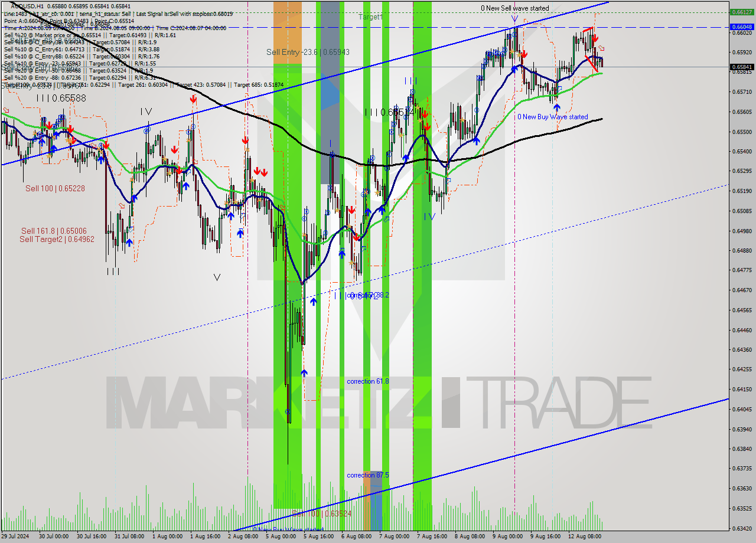Click price axis value 0.65500

click(x=741, y=132)
